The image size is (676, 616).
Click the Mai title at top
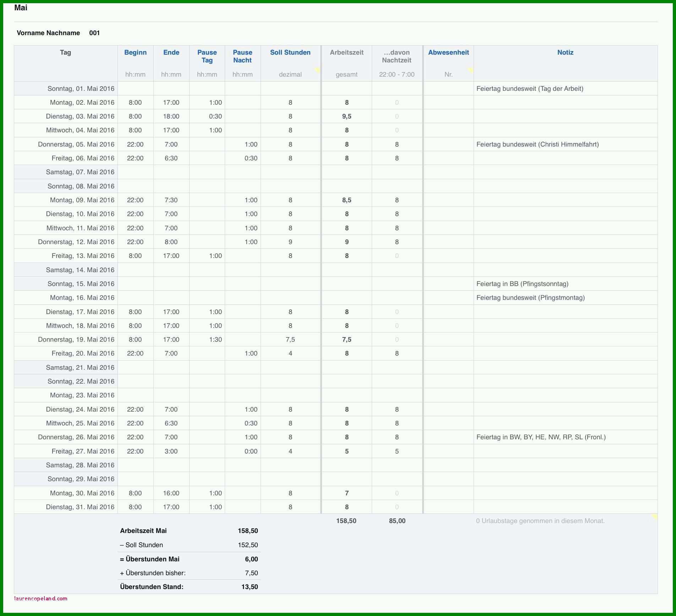tap(21, 8)
